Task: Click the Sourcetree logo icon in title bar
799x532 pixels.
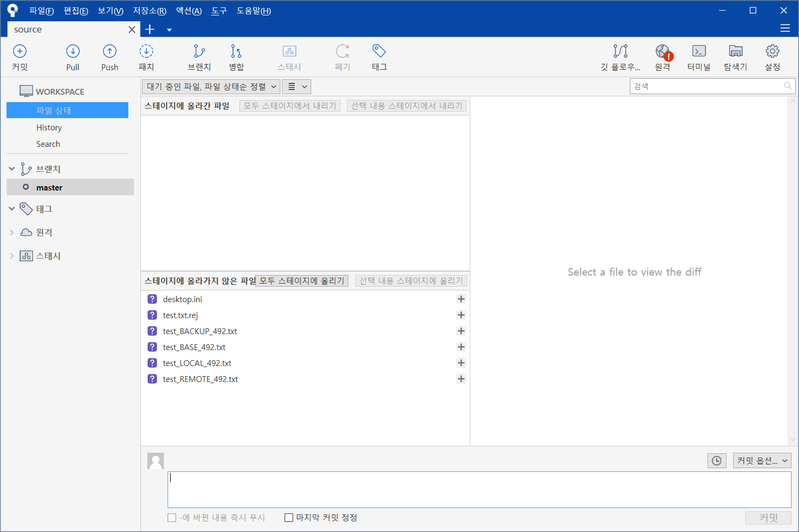Action: 13,10
